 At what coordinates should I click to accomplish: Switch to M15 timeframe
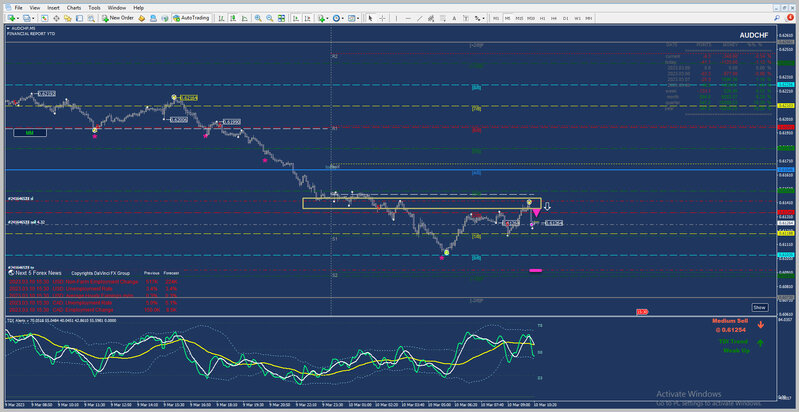519,18
